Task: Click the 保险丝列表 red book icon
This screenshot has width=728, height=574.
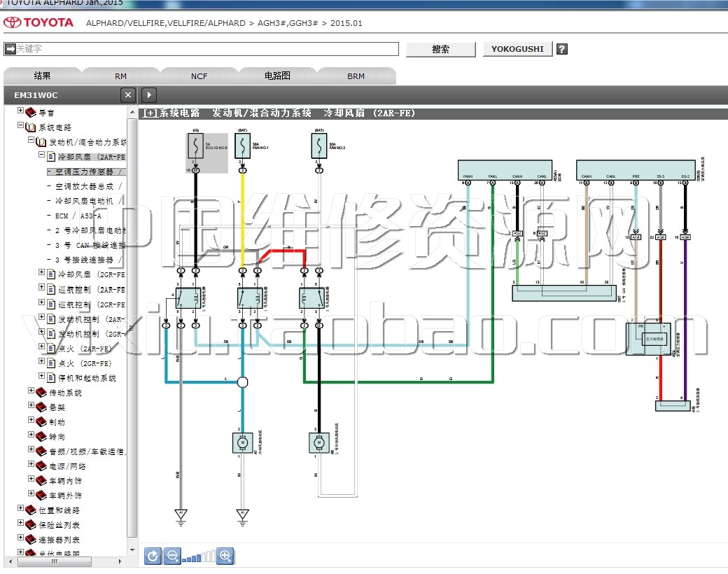Action: (x=31, y=525)
